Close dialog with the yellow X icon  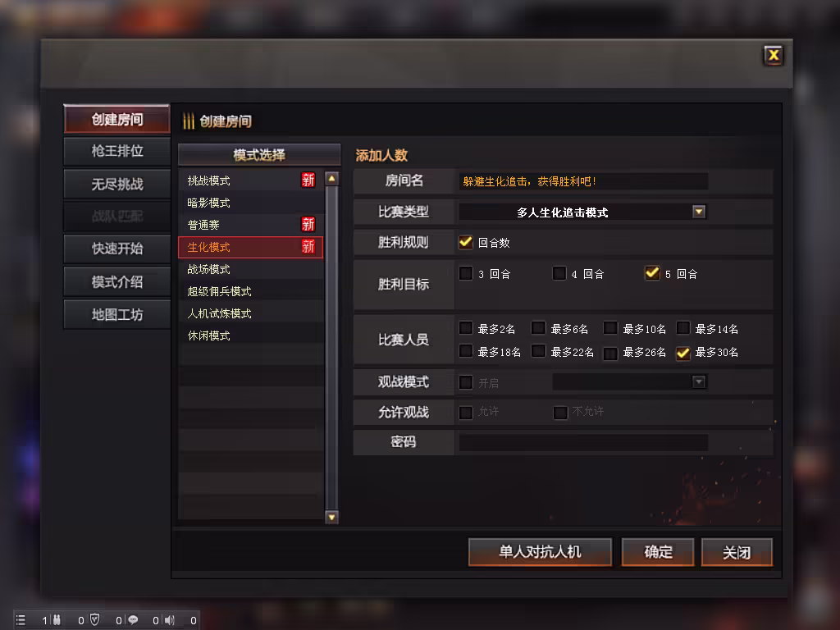(x=773, y=55)
